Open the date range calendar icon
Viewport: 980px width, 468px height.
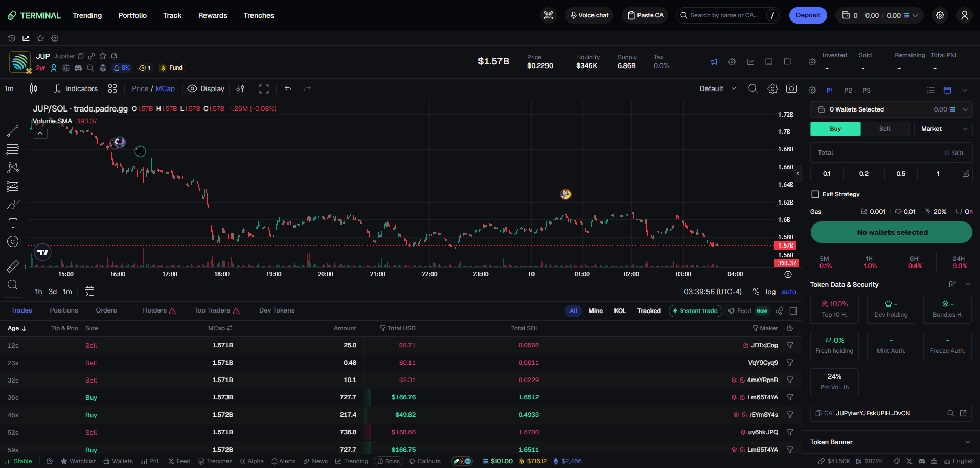click(x=89, y=292)
